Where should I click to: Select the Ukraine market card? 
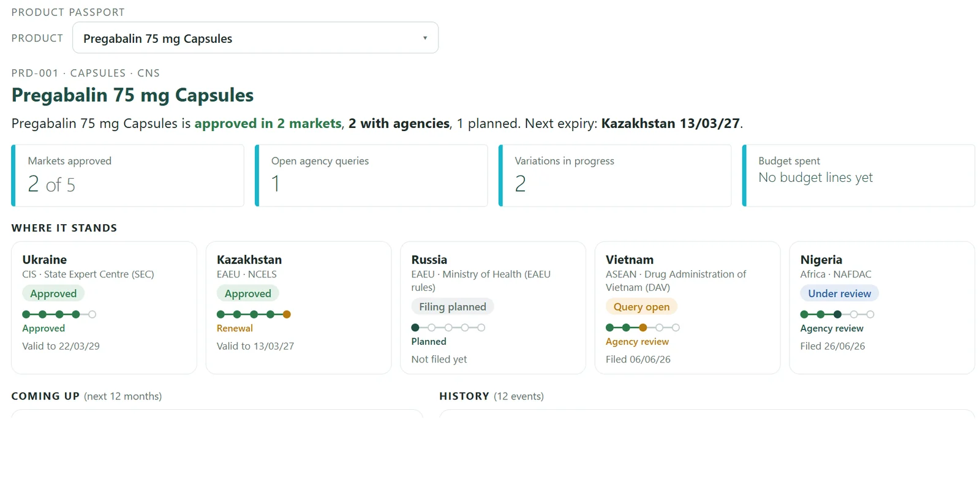pyautogui.click(x=104, y=307)
